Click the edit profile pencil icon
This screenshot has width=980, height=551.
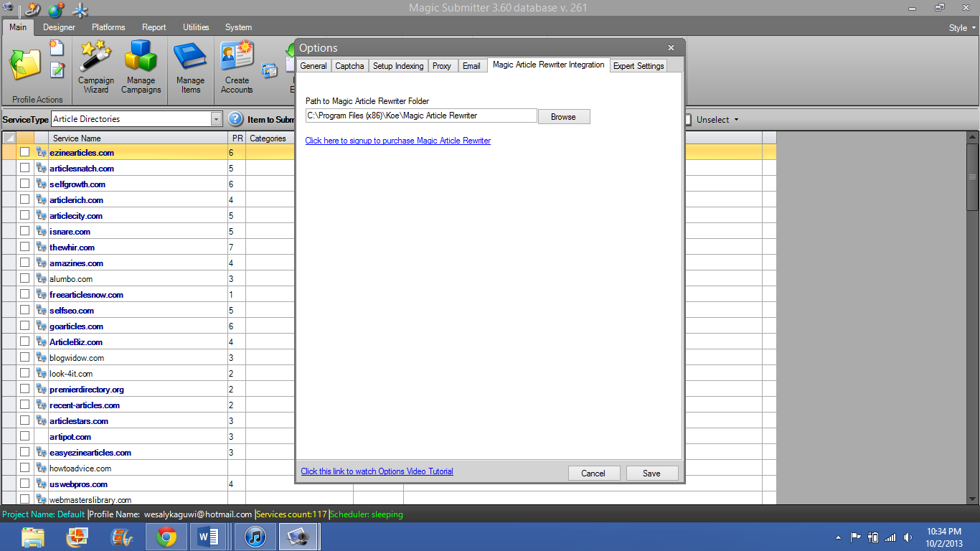pyautogui.click(x=57, y=70)
